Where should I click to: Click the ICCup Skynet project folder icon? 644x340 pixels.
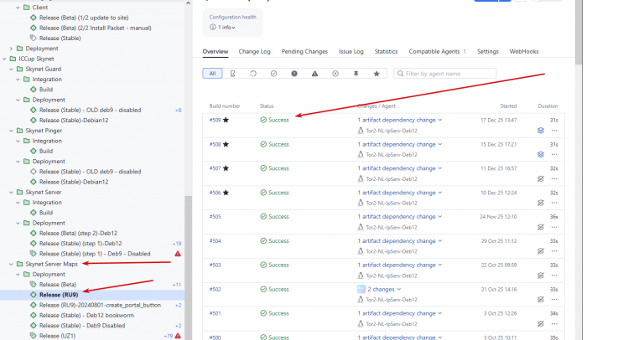coord(13,59)
